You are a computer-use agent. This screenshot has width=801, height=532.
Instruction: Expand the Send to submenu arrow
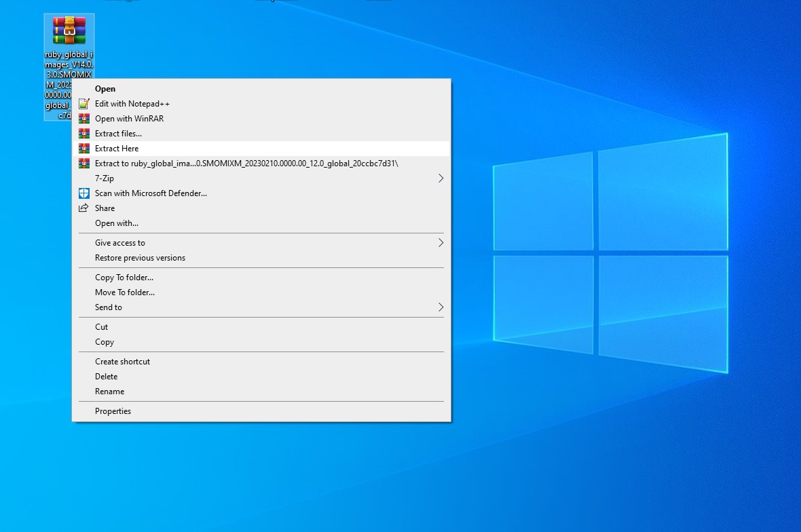[x=441, y=307]
